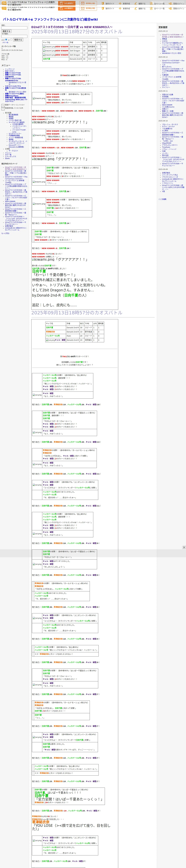Viewport: 186px width, 868px height.
Task: Open トラロメトリン in update history
Action: (167, 183)
